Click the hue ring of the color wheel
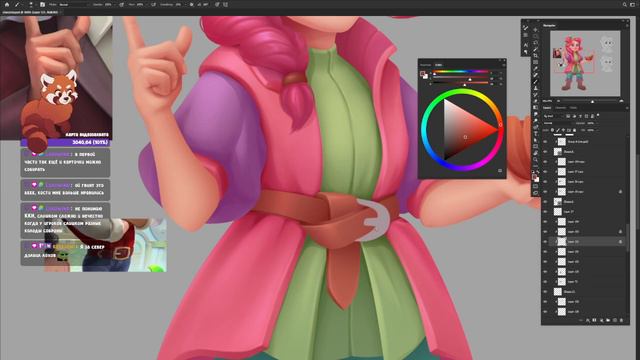 tap(462, 92)
